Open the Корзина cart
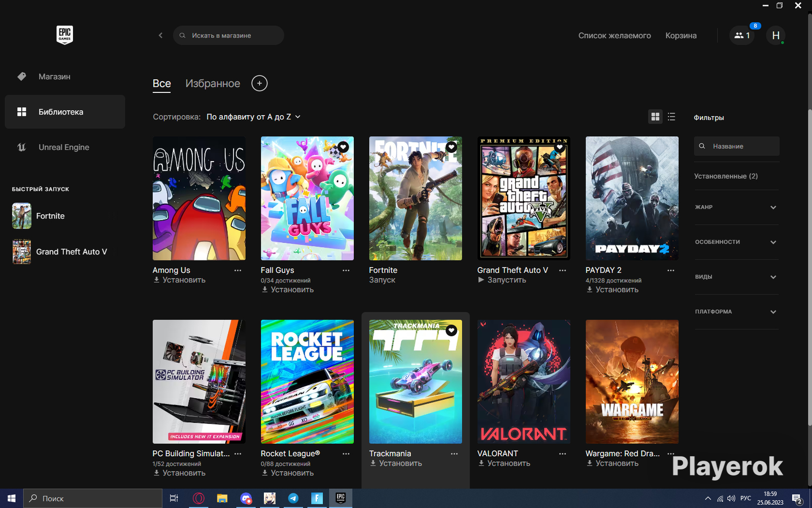The height and width of the screenshot is (508, 812). (x=681, y=36)
